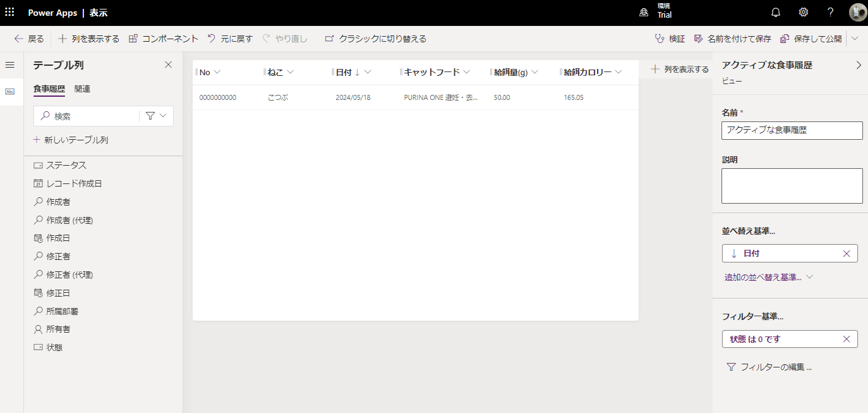Click the 名前 text field

coord(792,130)
